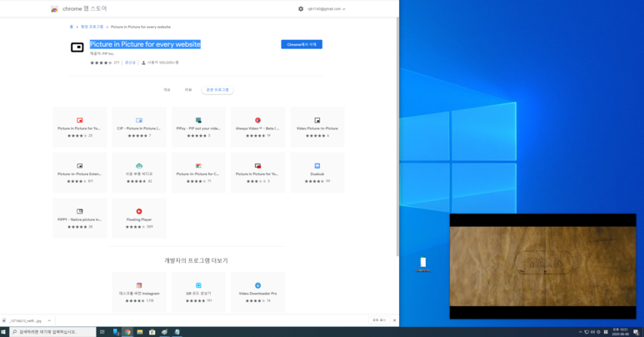This screenshot has width=644, height=337.
Task: Open the notification center in system tray
Action: (x=637, y=332)
